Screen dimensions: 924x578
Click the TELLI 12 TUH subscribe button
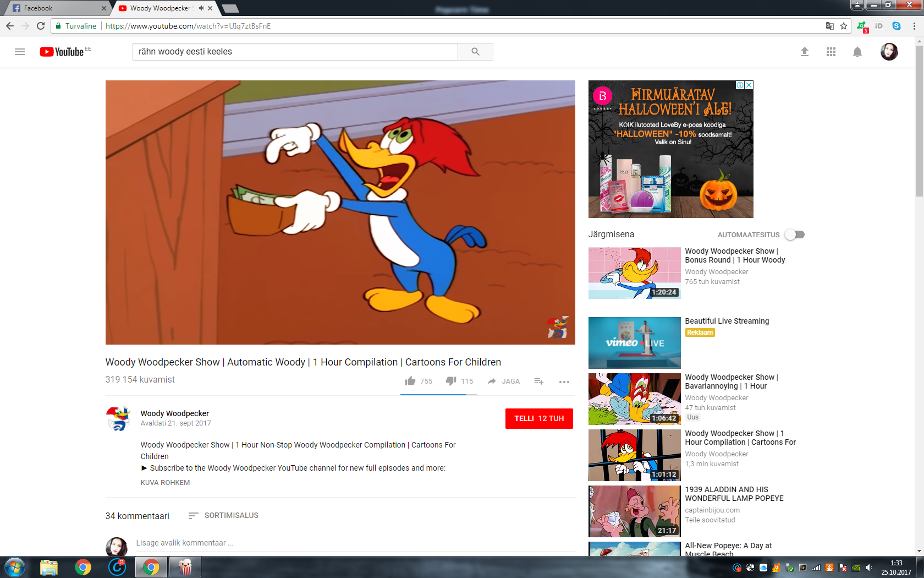pos(539,418)
